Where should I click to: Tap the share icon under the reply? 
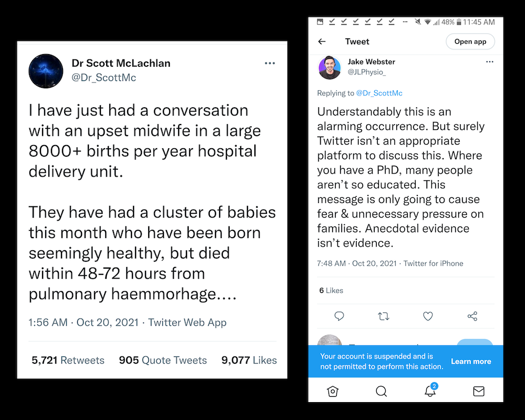tap(472, 316)
